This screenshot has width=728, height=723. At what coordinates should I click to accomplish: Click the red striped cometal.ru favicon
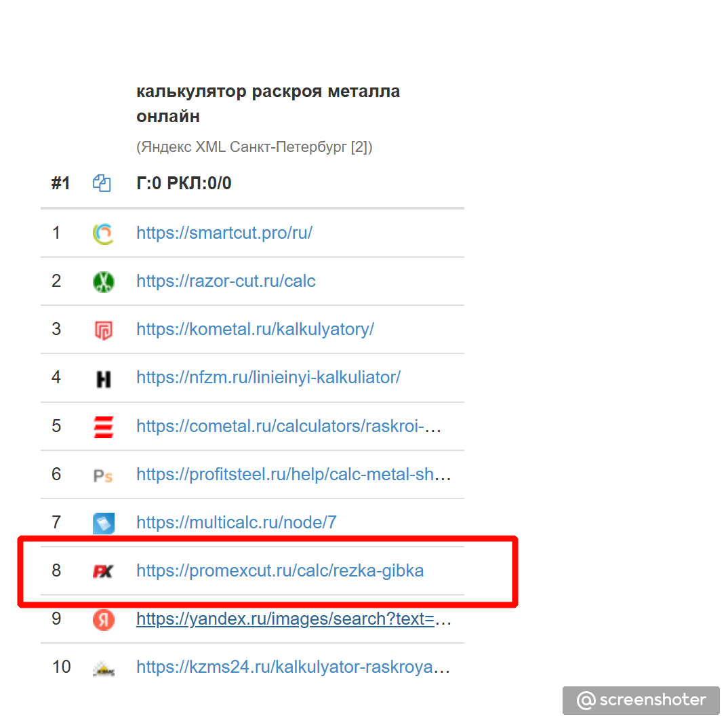tap(103, 427)
